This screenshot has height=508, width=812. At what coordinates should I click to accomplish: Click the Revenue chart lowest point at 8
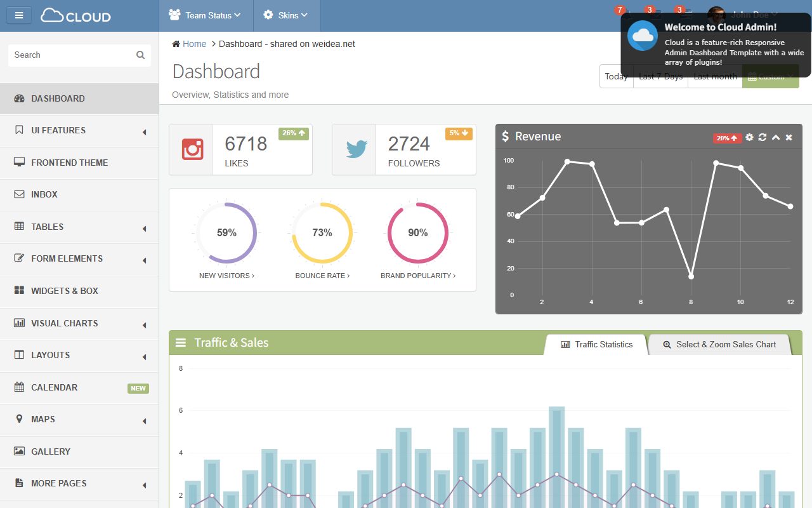pyautogui.click(x=691, y=276)
